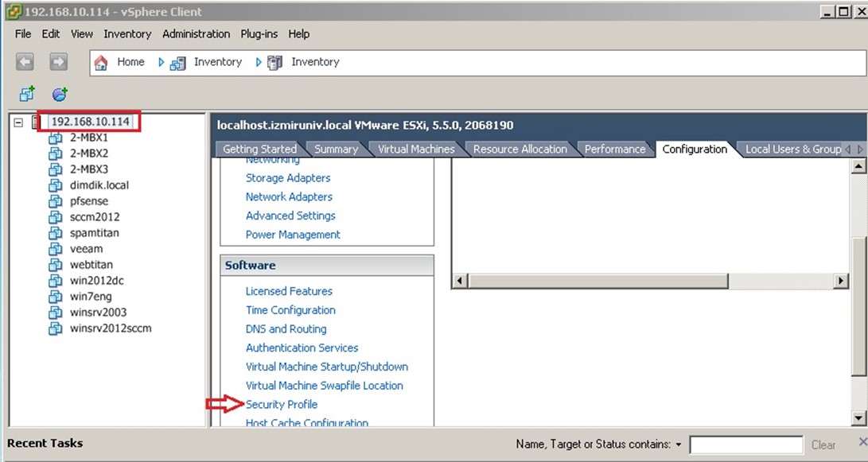
Task: Open the Administration menu
Action: click(x=196, y=34)
